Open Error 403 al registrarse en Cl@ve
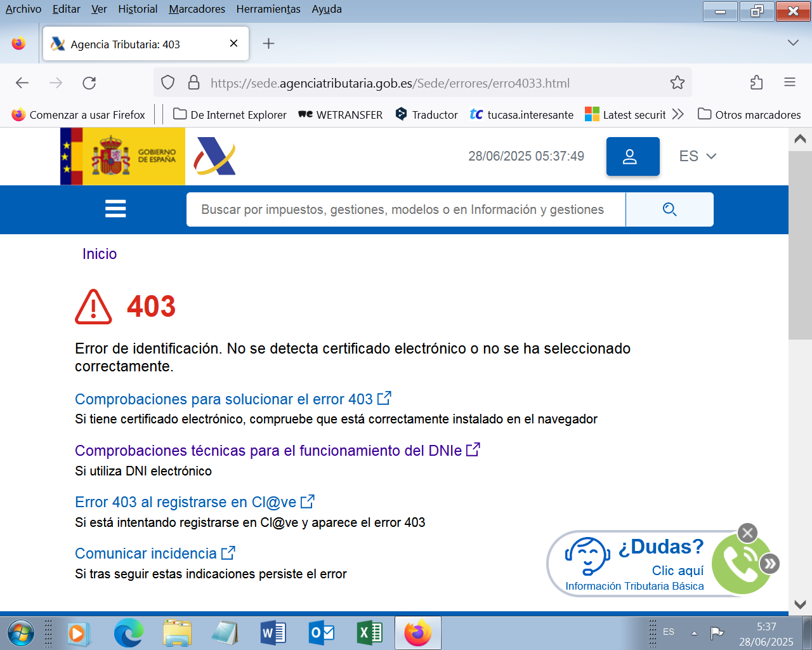The height and width of the screenshot is (650, 812). point(195,502)
